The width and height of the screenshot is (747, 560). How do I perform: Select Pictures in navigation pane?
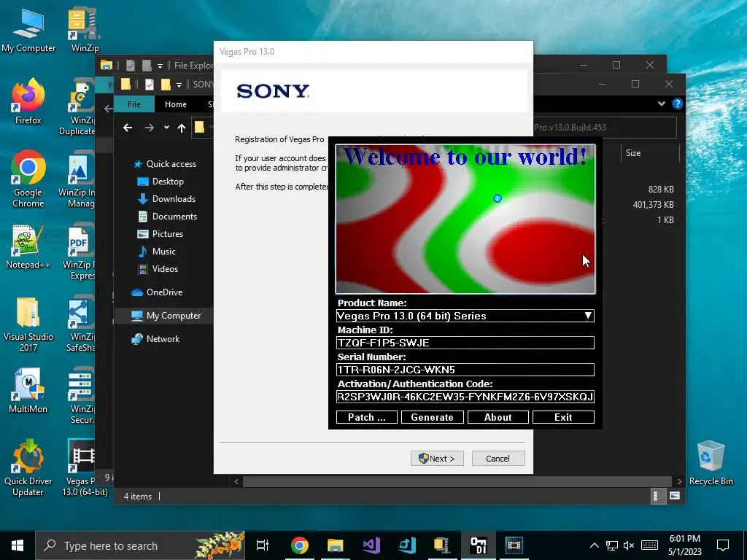(x=167, y=234)
